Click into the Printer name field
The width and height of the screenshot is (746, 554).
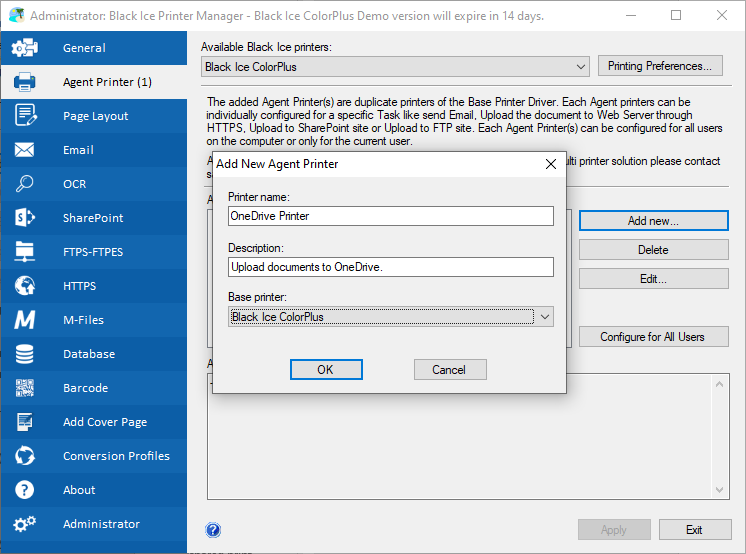tap(390, 216)
